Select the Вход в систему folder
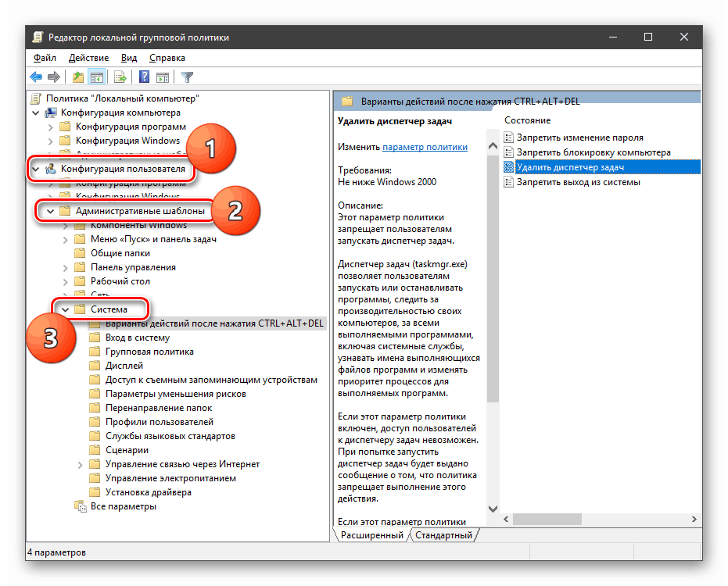 [x=138, y=338]
